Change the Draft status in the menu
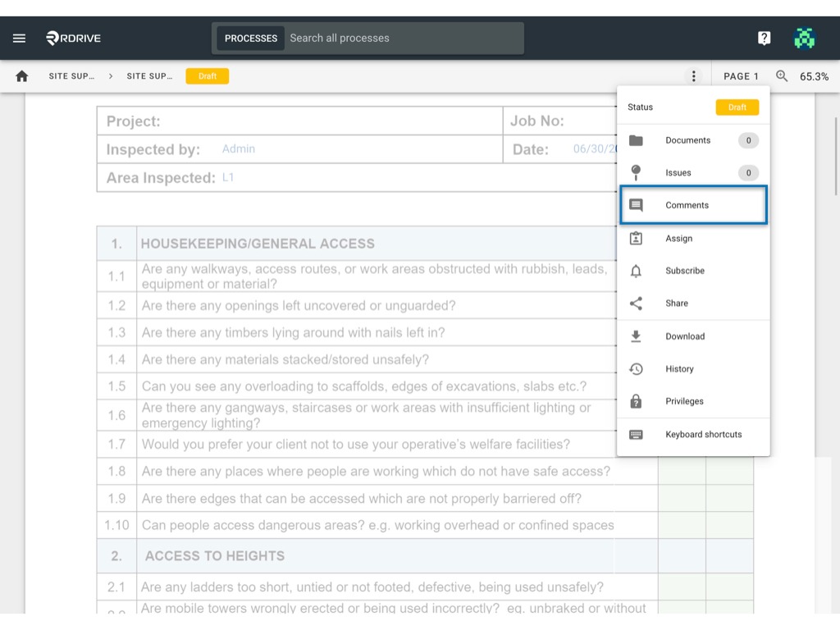The width and height of the screenshot is (840, 630). point(737,107)
